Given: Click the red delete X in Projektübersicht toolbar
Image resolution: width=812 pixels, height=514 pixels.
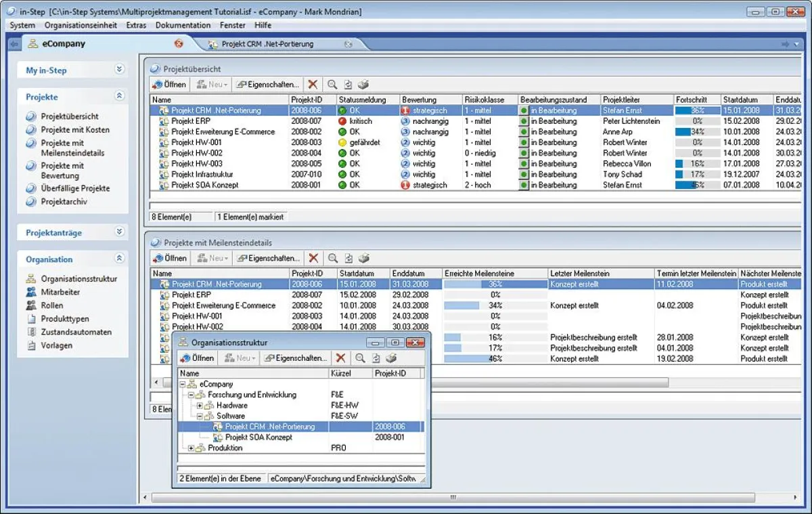Looking at the screenshot, I should (313, 85).
